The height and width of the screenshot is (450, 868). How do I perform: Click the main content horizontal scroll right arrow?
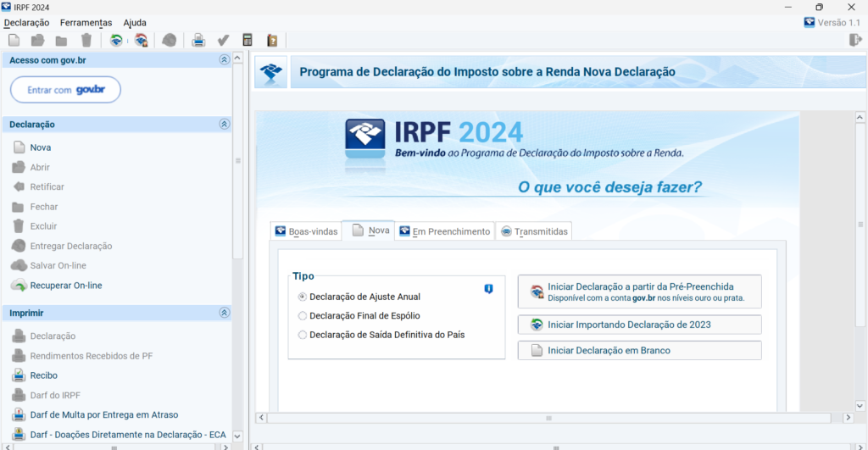pyautogui.click(x=848, y=418)
